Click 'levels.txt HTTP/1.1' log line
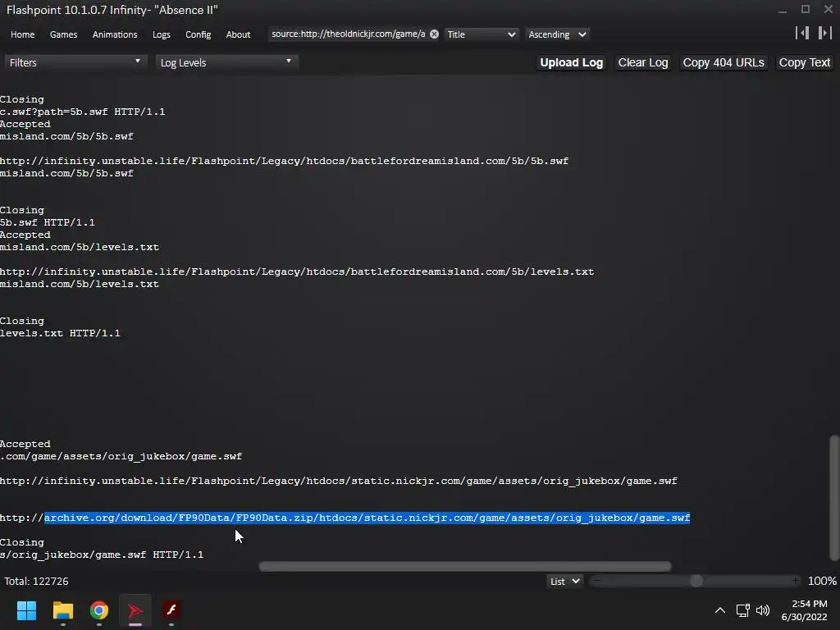Viewport: 840px width, 630px height. [x=60, y=333]
